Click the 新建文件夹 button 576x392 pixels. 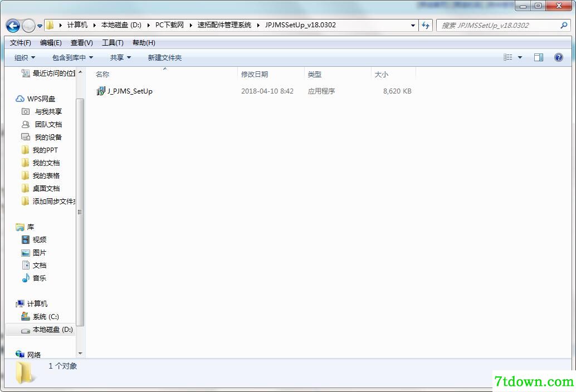pyautogui.click(x=164, y=57)
